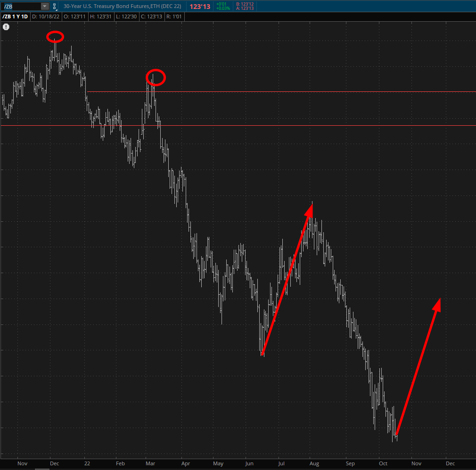Image resolution: width=476 pixels, height=470 pixels.
Task: Click the bid/ask quote values
Action: pyautogui.click(x=245, y=6)
